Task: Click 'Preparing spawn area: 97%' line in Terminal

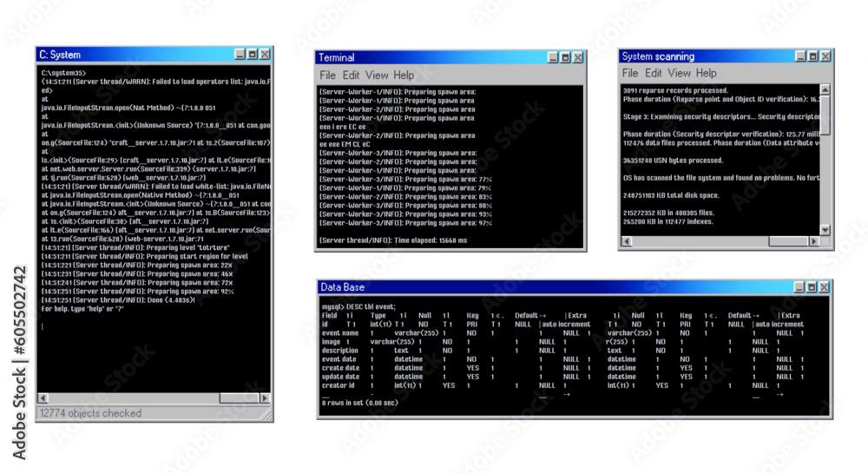Action: [405, 223]
